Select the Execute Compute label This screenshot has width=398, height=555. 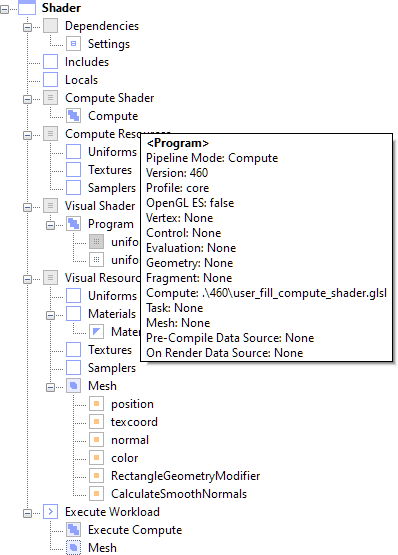click(x=135, y=530)
